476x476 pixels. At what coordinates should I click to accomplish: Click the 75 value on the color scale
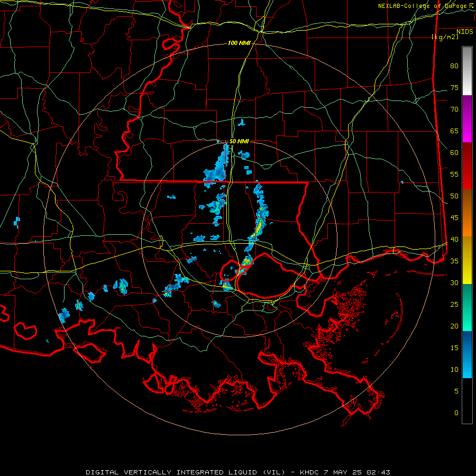[454, 87]
